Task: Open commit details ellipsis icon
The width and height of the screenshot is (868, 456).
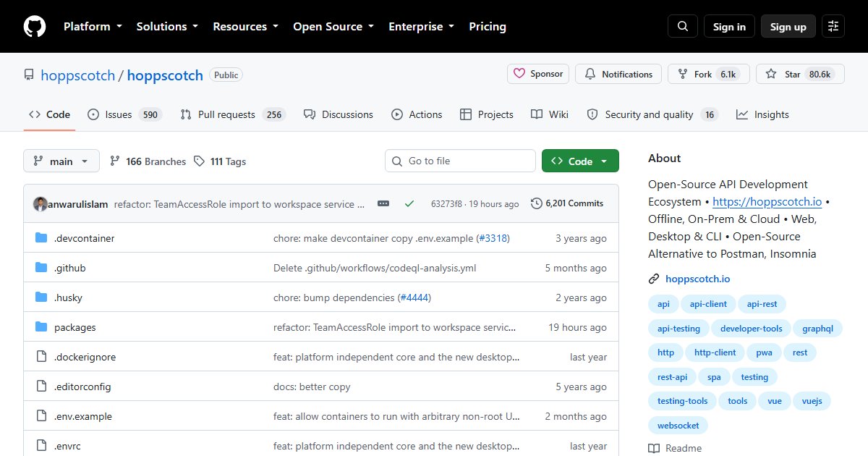Action: 383,204
